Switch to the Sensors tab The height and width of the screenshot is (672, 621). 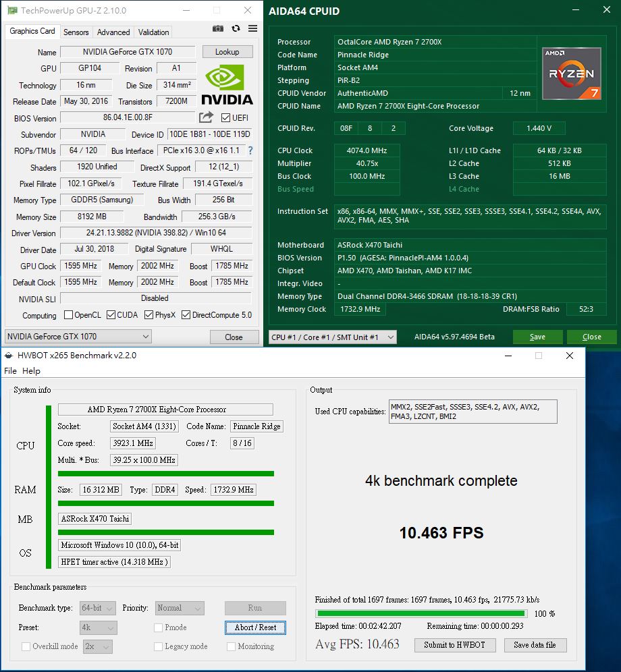point(76,32)
